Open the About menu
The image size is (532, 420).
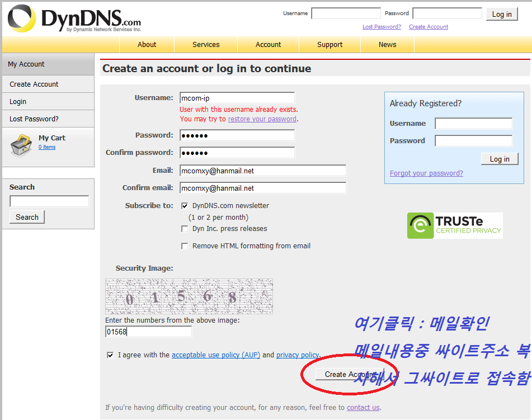point(147,44)
